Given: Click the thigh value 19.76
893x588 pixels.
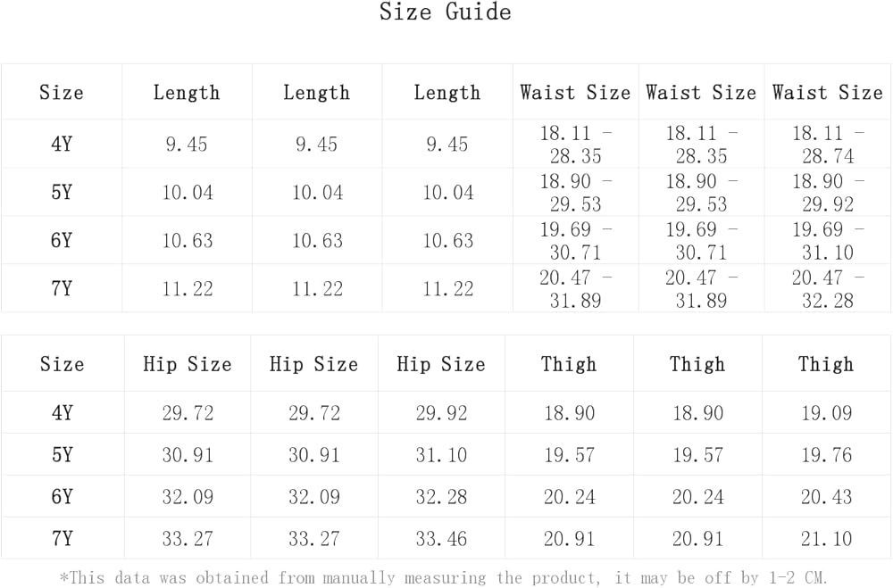Looking at the screenshot, I should pyautogui.click(x=826, y=455).
